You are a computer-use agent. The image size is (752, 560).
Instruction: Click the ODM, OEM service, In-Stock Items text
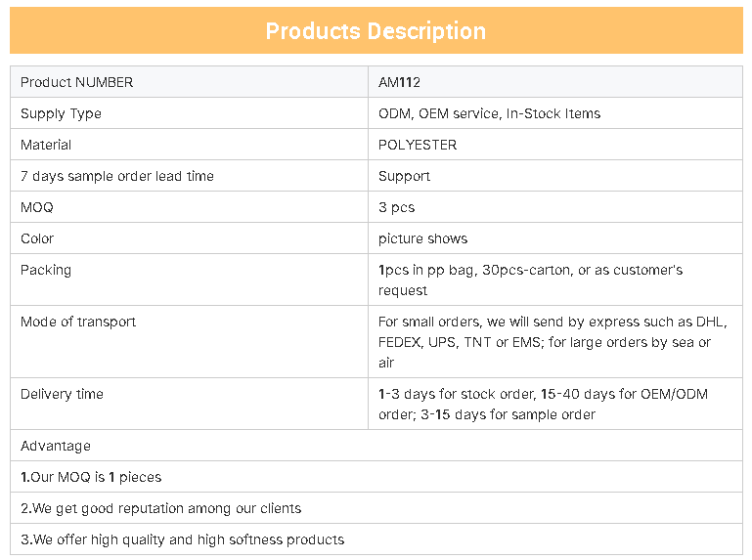(489, 113)
